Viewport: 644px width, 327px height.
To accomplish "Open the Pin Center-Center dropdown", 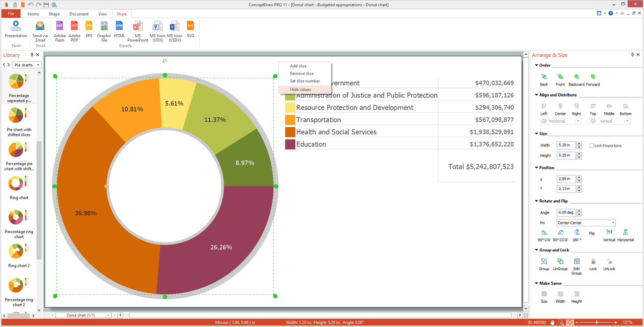I will [x=586, y=223].
